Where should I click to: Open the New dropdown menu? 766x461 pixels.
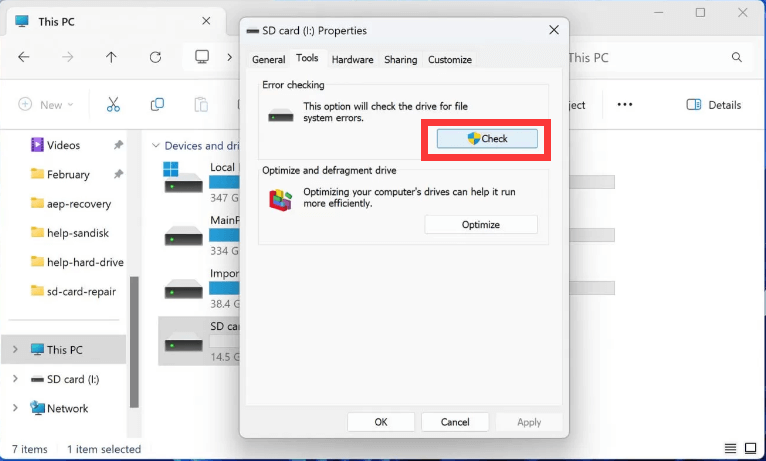pos(45,105)
